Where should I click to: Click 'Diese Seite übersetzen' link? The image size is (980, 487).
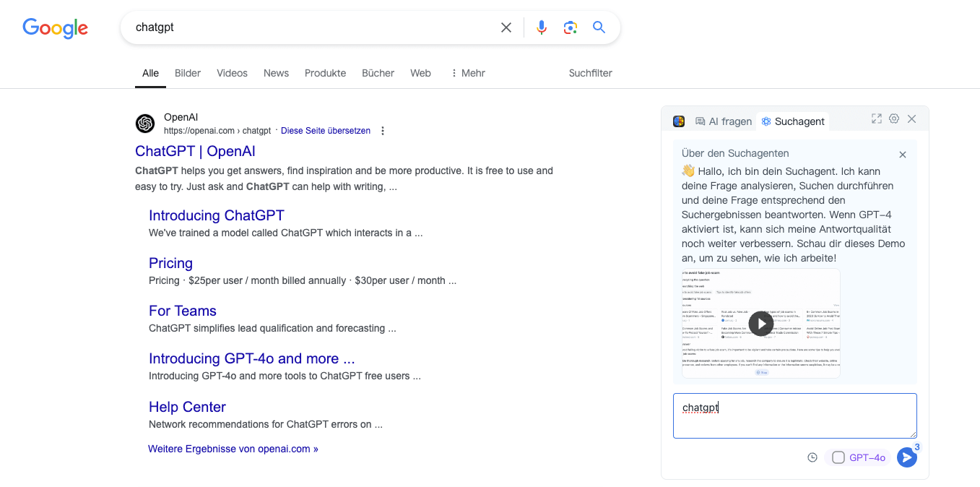click(x=326, y=131)
